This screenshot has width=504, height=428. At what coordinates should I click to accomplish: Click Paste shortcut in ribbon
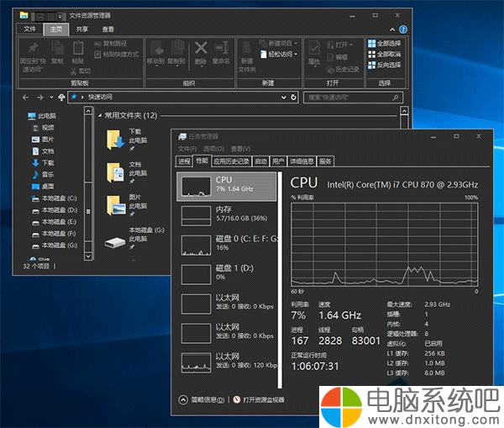pos(117,55)
